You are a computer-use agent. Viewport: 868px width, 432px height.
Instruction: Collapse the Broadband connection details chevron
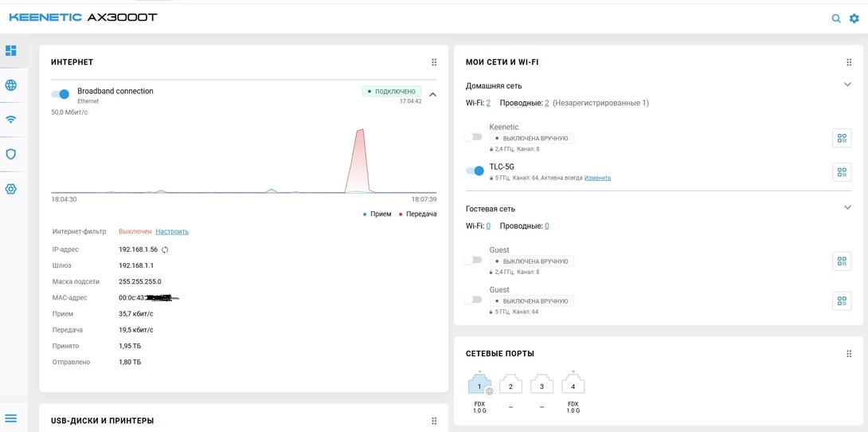tap(432, 95)
